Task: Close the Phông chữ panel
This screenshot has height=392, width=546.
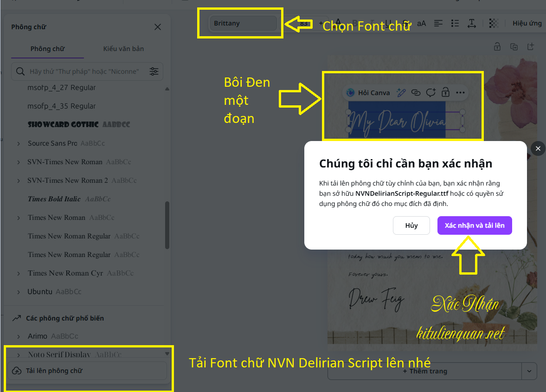Action: (157, 27)
